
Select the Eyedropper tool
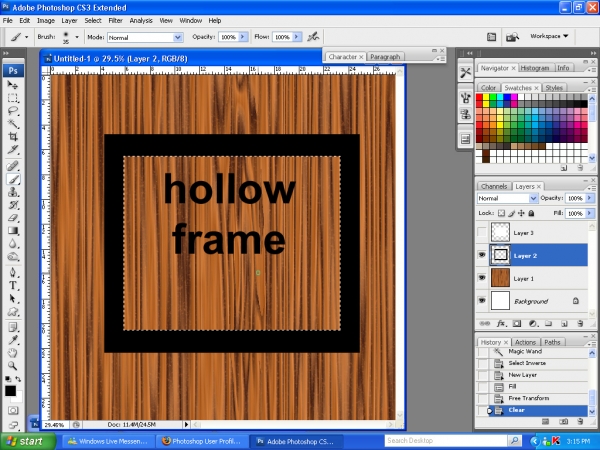[13, 340]
